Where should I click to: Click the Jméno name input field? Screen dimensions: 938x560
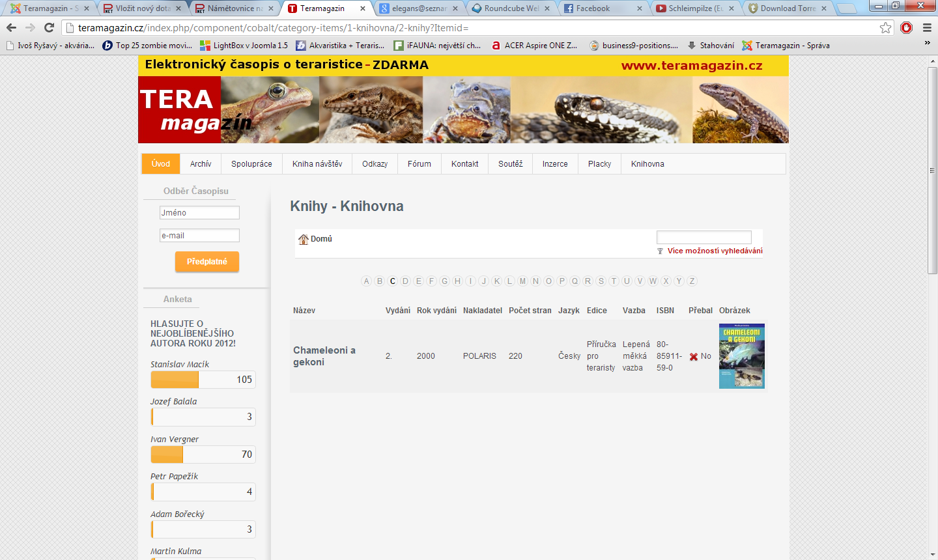(x=199, y=213)
